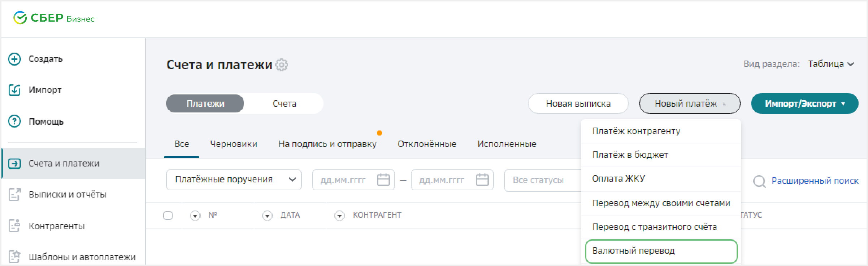
Task: Select Валютный перевод menu item
Action: click(661, 251)
